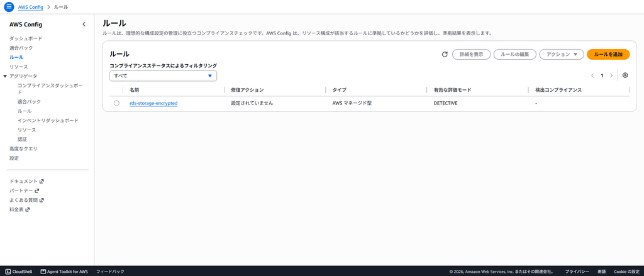644x276 pixels.
Task: Open Agent Toolkit for AWS
Action: (x=64, y=272)
